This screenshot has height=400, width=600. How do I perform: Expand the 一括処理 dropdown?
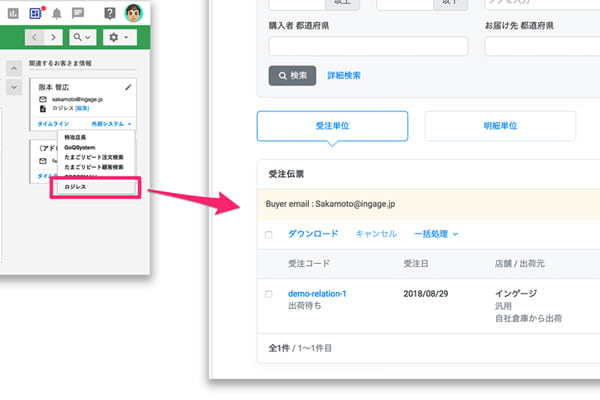click(435, 233)
